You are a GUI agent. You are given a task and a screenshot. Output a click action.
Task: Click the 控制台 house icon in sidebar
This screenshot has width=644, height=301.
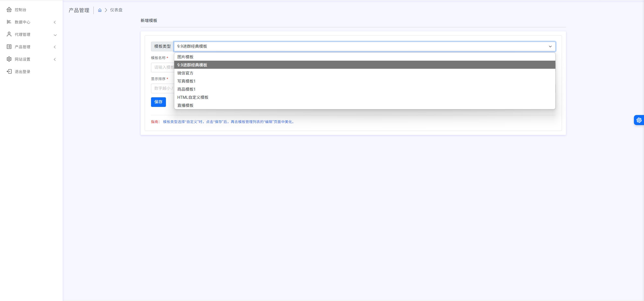point(9,10)
